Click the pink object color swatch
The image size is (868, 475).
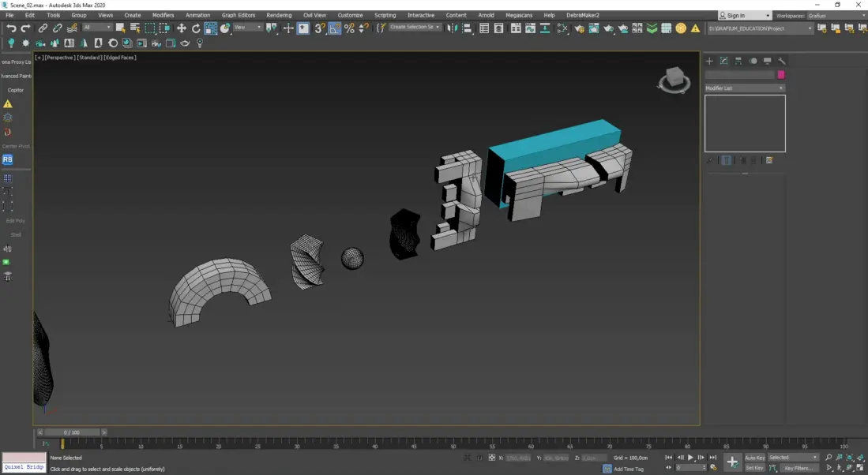pos(780,75)
